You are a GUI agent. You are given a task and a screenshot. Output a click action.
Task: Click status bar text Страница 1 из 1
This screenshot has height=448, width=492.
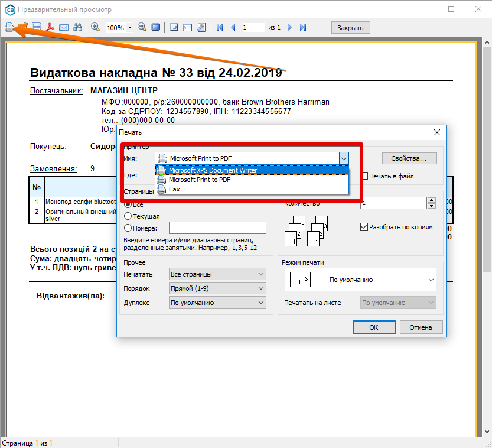(27, 443)
